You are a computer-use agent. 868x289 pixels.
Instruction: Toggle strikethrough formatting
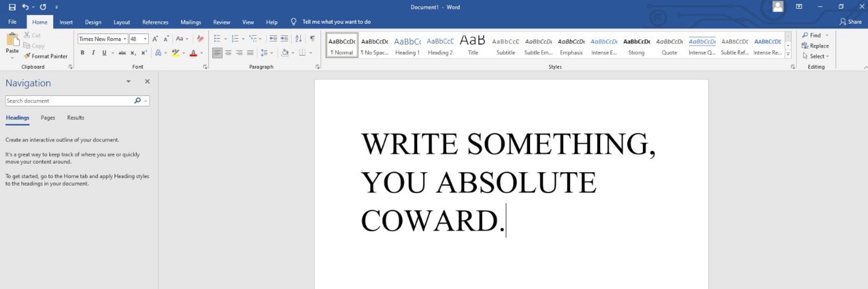(122, 53)
